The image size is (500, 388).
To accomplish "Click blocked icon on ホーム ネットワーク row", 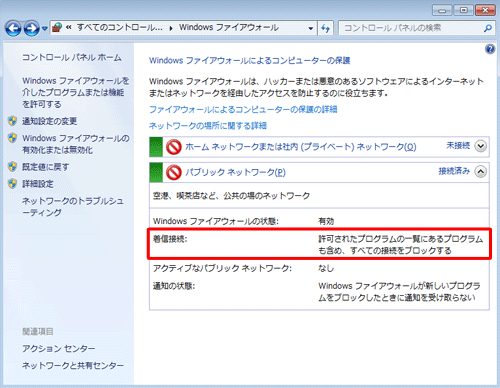I will click(174, 147).
